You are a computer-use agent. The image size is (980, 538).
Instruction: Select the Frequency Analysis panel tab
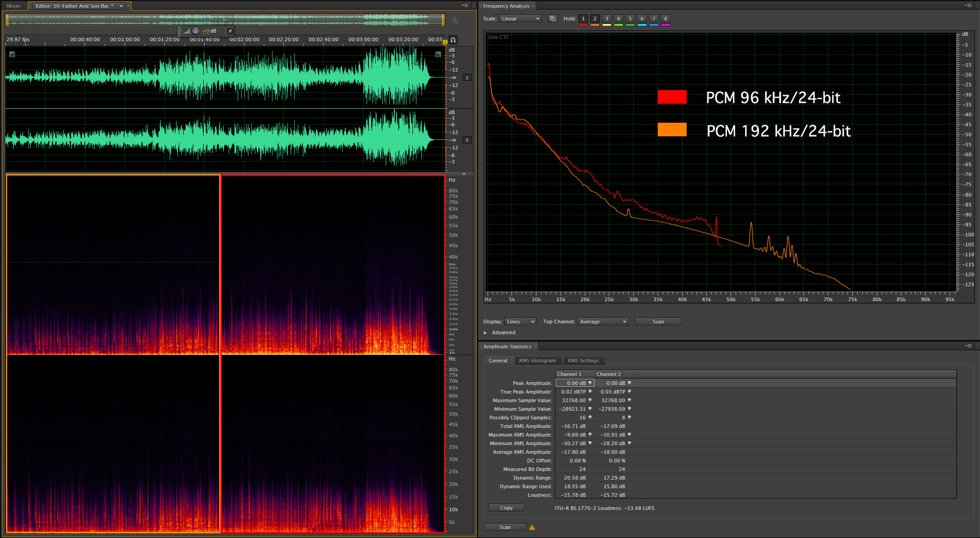click(506, 6)
